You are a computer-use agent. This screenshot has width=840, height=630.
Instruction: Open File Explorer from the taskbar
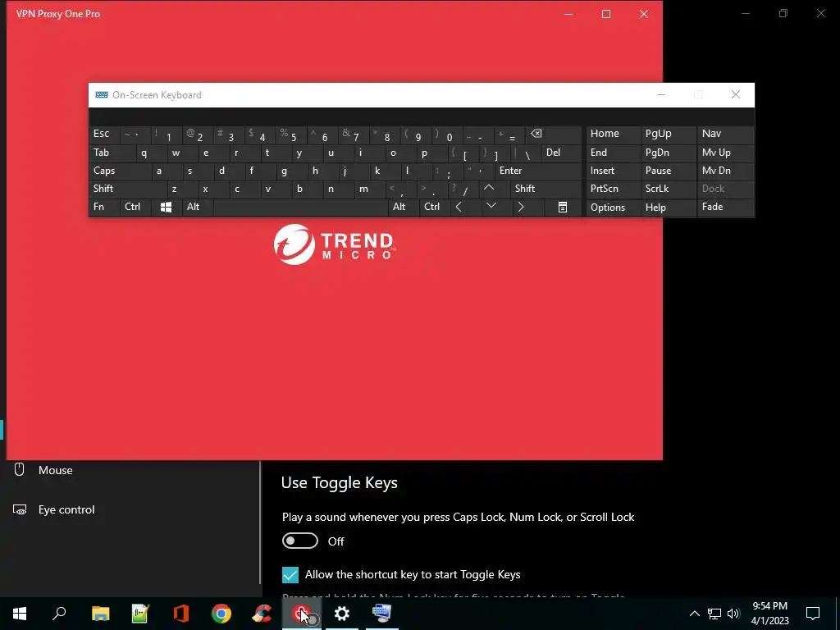point(100,614)
